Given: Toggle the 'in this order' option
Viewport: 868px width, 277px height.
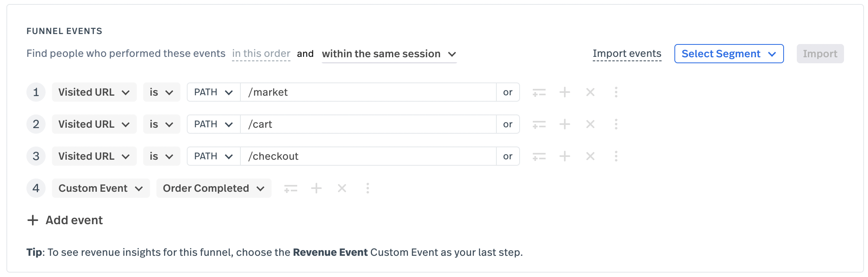Looking at the screenshot, I should tap(261, 54).
